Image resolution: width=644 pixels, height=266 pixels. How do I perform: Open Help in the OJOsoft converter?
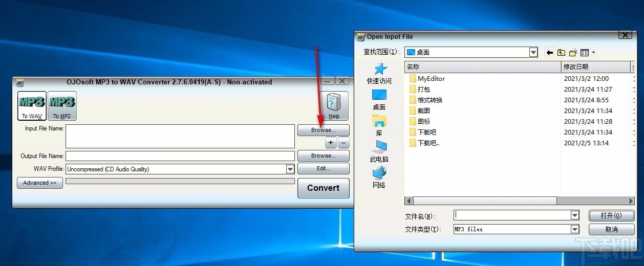point(334,106)
